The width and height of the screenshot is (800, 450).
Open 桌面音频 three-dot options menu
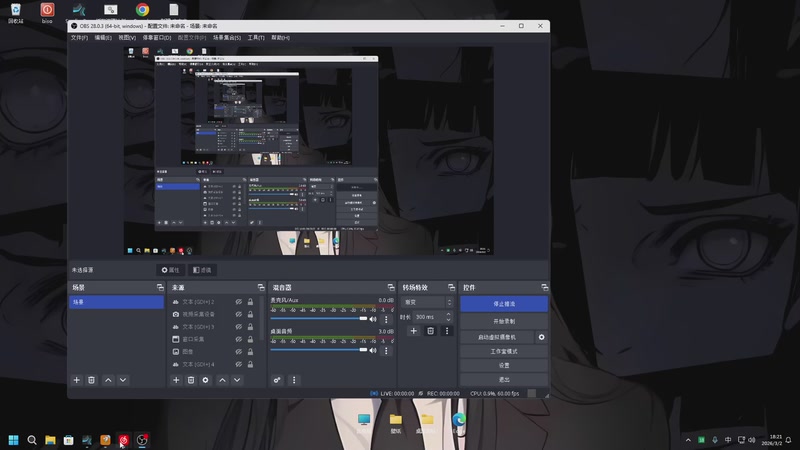(386, 351)
